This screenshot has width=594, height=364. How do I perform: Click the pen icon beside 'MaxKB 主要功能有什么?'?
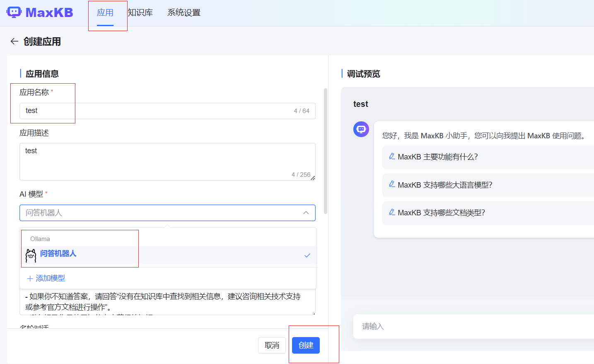coord(392,157)
